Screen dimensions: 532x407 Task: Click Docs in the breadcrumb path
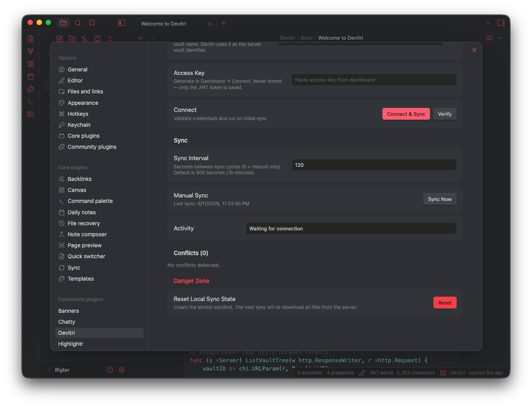pos(306,38)
